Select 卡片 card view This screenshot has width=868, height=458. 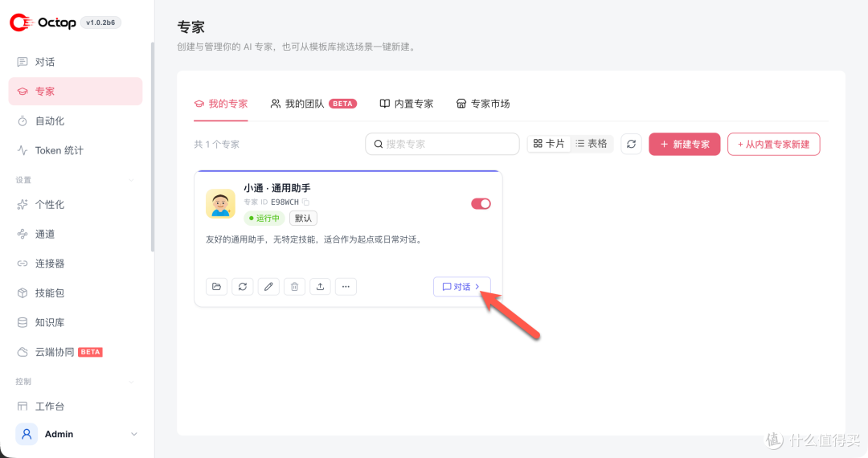point(549,144)
